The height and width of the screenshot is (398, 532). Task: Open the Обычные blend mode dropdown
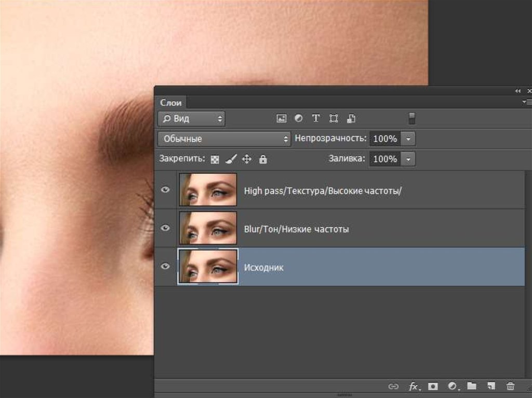[x=224, y=139]
